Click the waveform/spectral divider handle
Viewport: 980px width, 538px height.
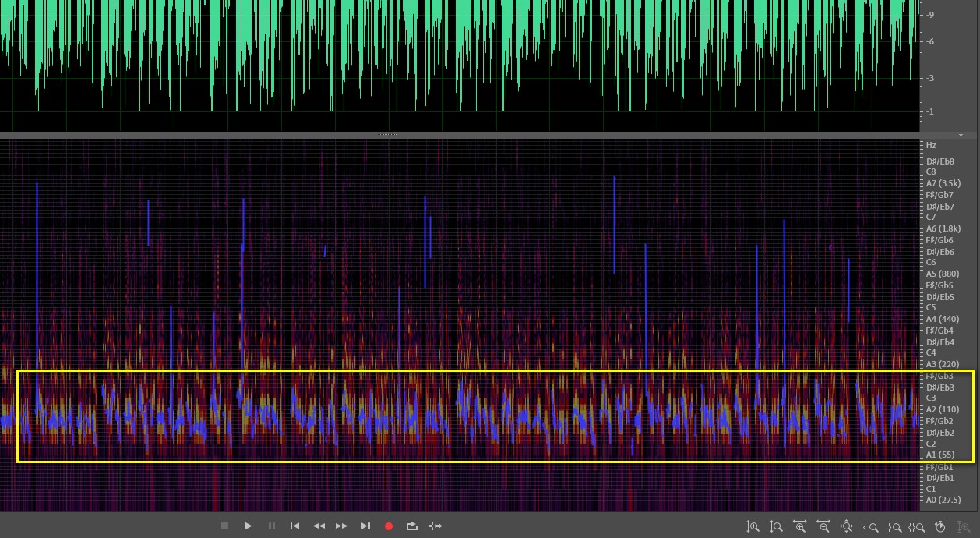387,136
